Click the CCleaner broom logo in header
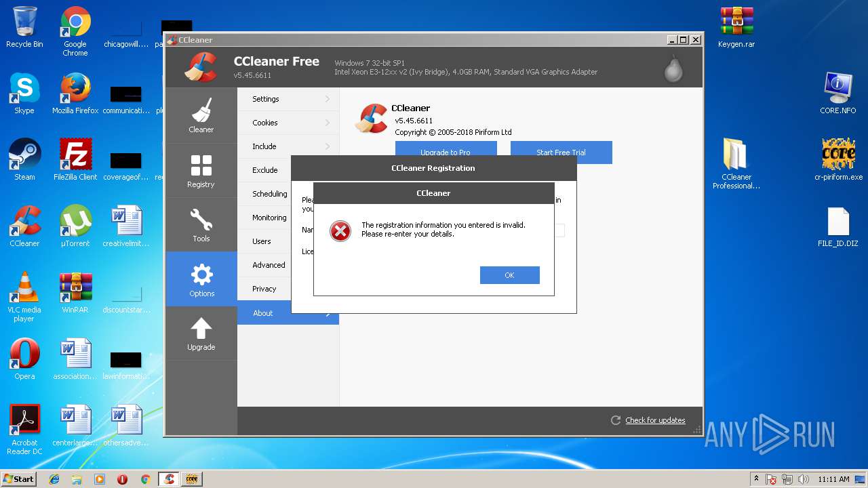Viewport: 868px width, 488px height. coord(201,67)
